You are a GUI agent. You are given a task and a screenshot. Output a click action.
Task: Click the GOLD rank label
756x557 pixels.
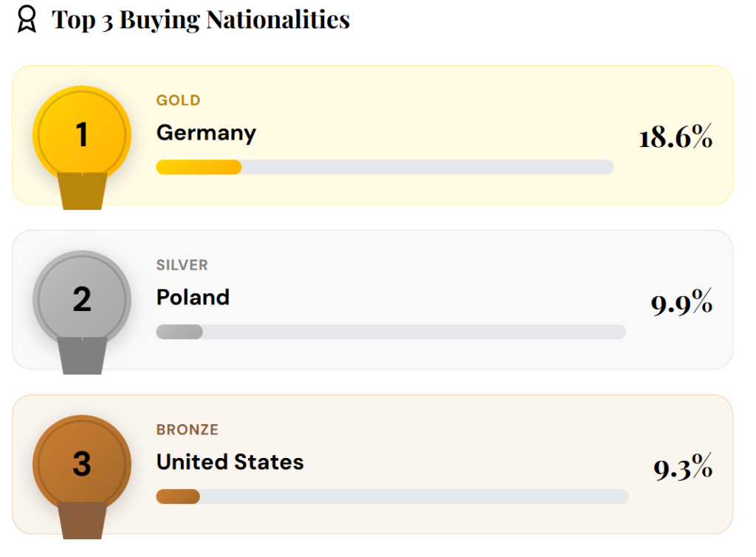tap(178, 100)
